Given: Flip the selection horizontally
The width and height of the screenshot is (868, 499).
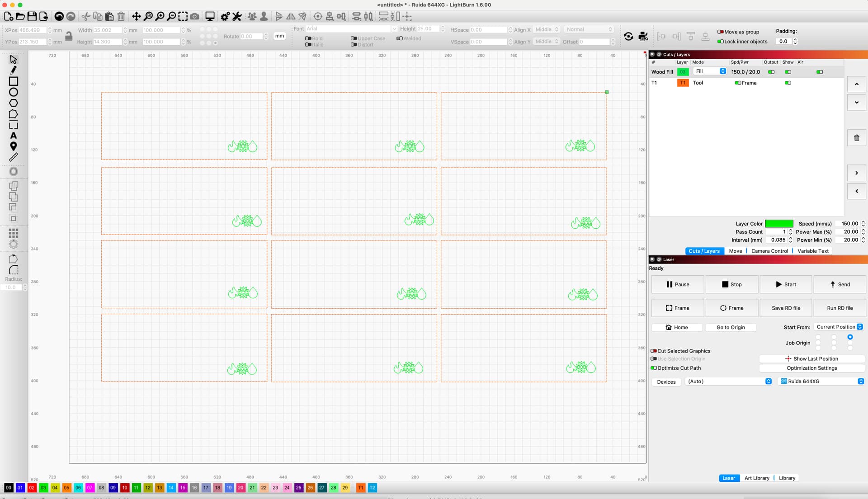Looking at the screenshot, I should point(290,16).
